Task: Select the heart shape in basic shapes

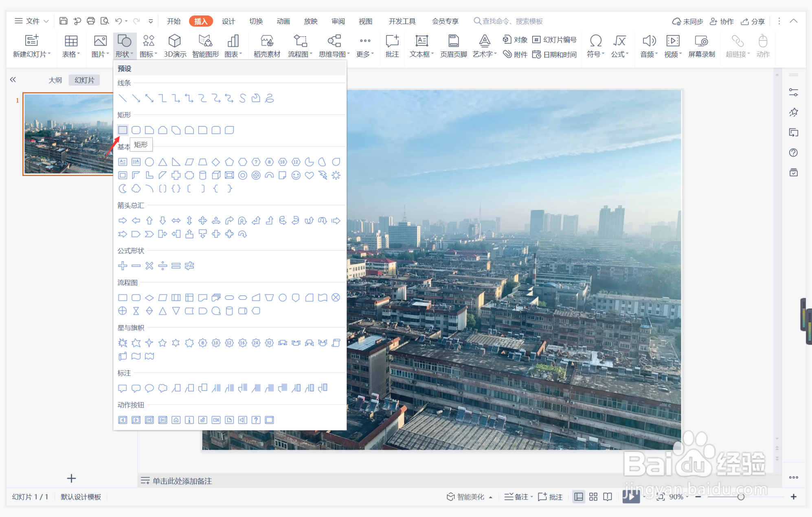Action: tap(309, 175)
